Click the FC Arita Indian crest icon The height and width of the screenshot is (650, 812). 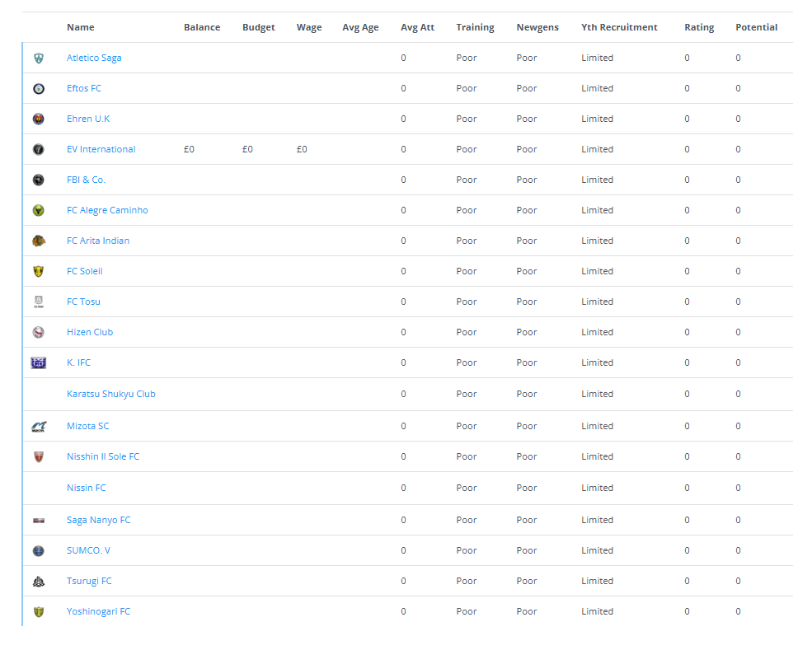(39, 241)
